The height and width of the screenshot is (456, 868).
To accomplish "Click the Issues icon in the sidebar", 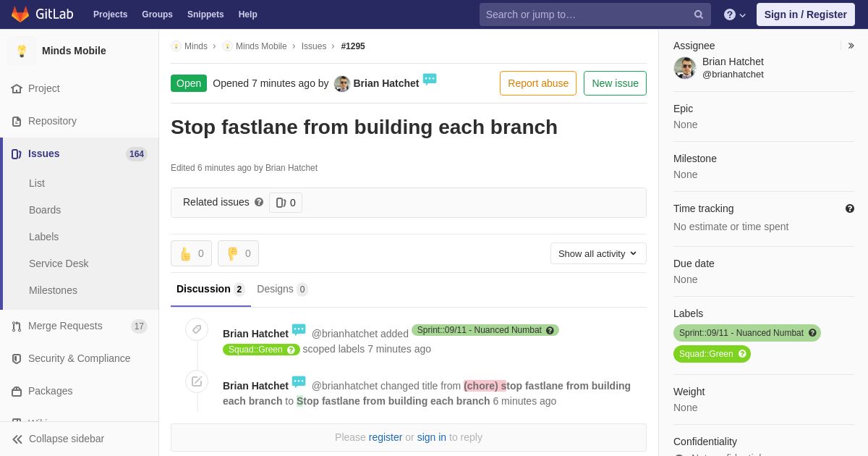I will pyautogui.click(x=17, y=153).
